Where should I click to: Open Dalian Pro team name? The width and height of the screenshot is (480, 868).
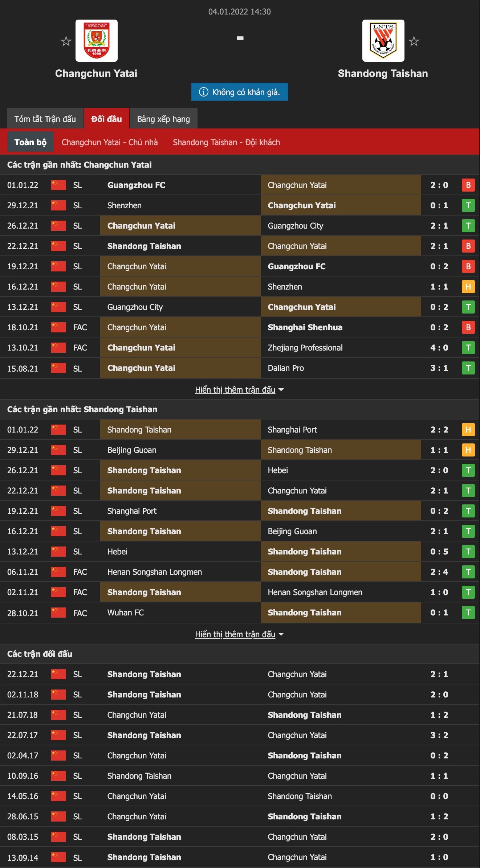286,368
